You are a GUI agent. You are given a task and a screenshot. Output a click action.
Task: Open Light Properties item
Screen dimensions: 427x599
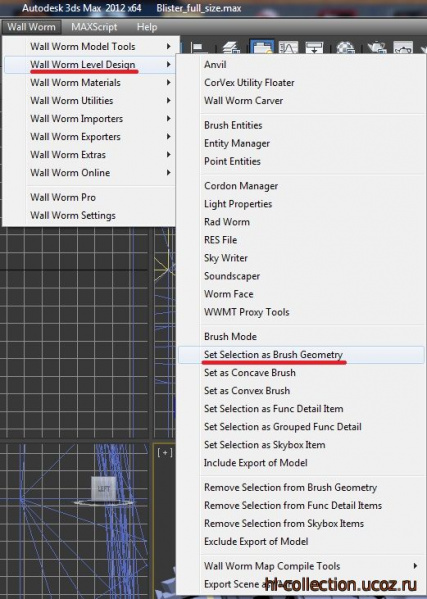pos(238,204)
